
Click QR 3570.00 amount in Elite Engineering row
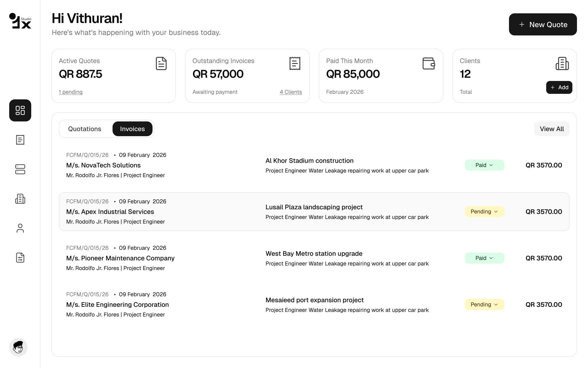click(x=544, y=305)
